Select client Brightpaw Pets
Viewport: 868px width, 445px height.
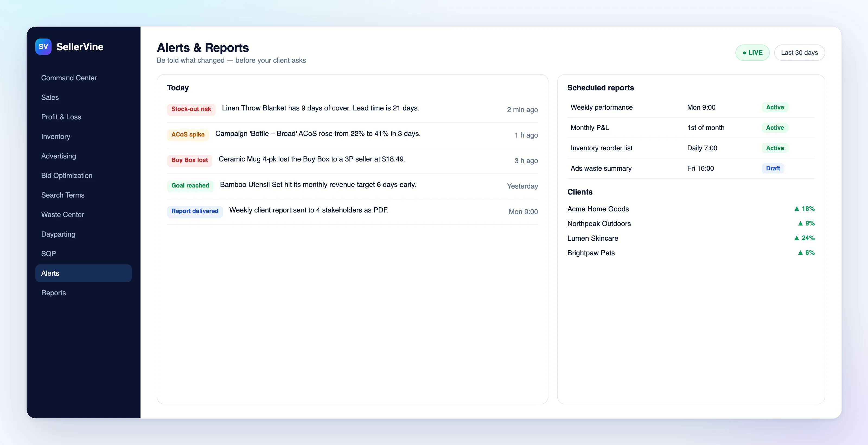point(591,253)
